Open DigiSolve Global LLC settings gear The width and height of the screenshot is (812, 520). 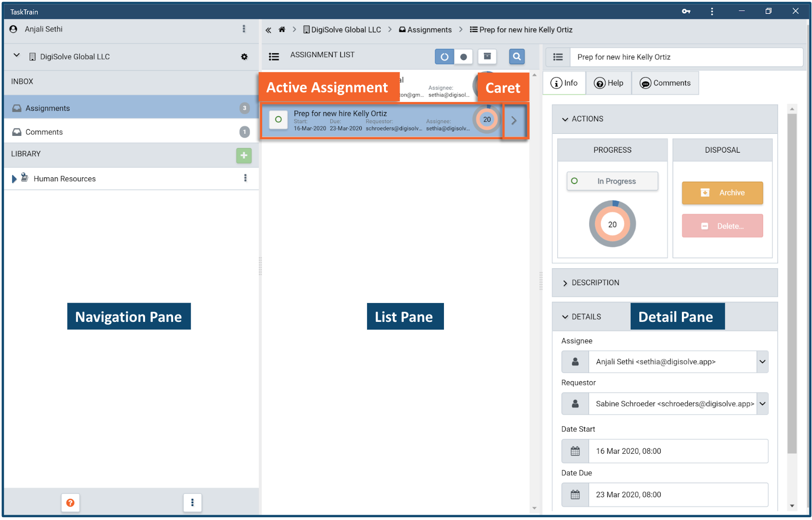click(244, 57)
